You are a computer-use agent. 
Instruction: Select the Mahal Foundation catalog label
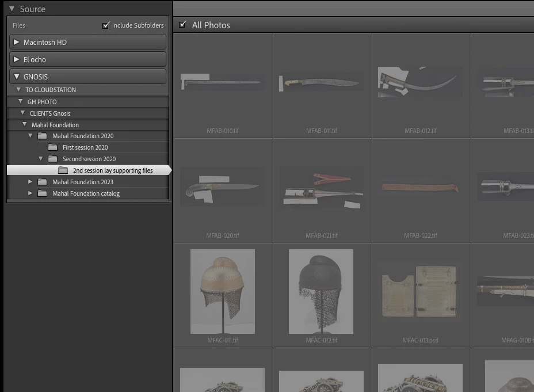click(86, 193)
